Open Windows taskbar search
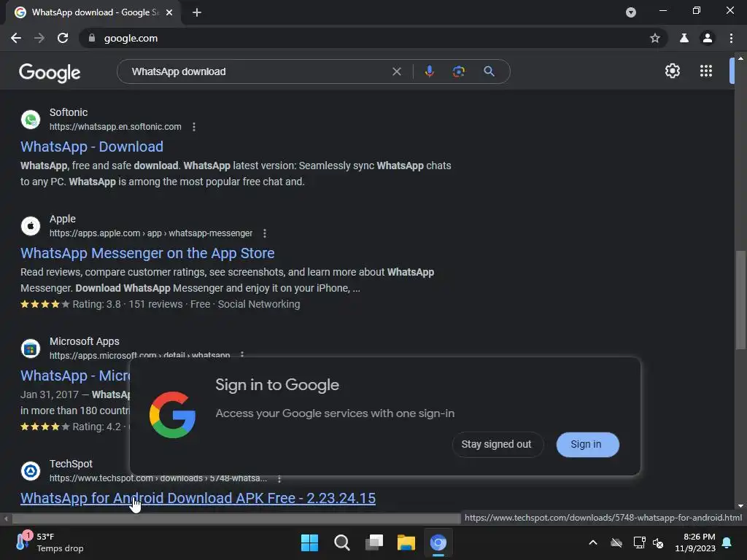This screenshot has height=560, width=747. click(342, 542)
